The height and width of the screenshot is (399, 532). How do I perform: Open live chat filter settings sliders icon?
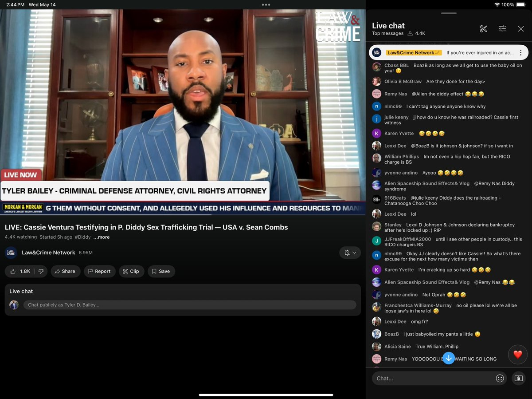click(502, 29)
